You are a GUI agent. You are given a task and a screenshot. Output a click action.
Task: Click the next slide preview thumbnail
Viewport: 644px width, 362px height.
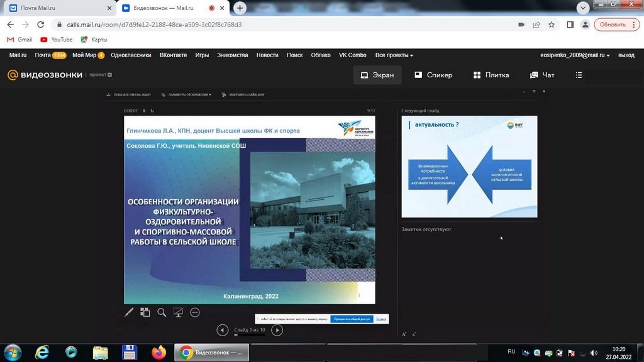coord(469,167)
